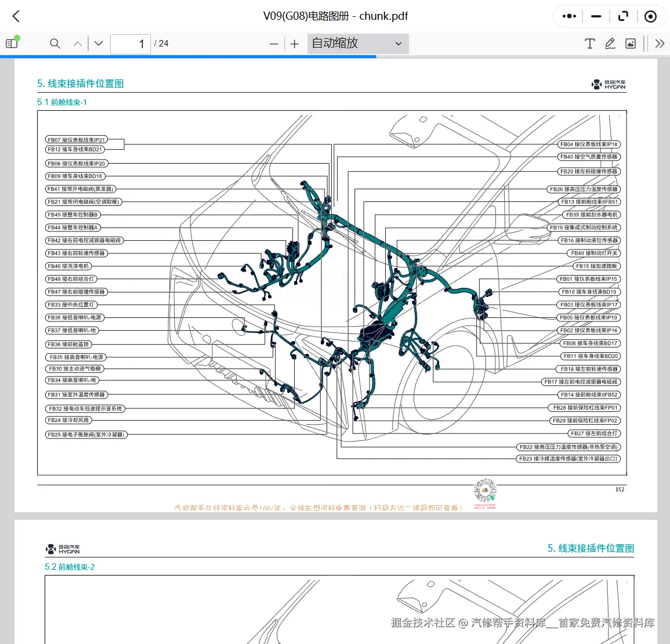Click label FB39 接前刮水器电机

[x=591, y=215]
